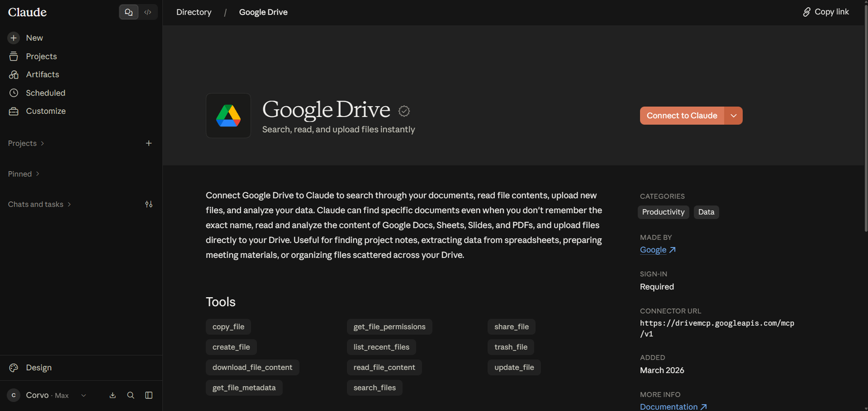Select the Productivity category tag
This screenshot has height=411, width=868.
[663, 212]
